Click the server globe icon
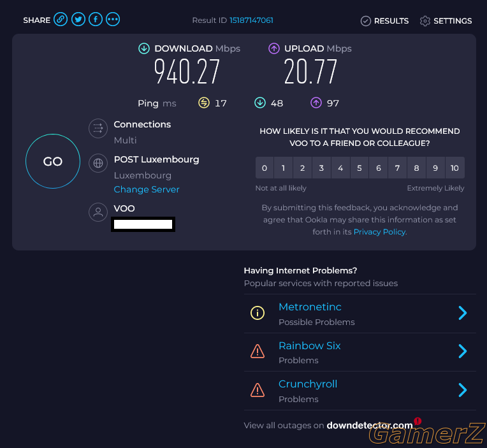The width and height of the screenshot is (487, 448). tap(98, 163)
